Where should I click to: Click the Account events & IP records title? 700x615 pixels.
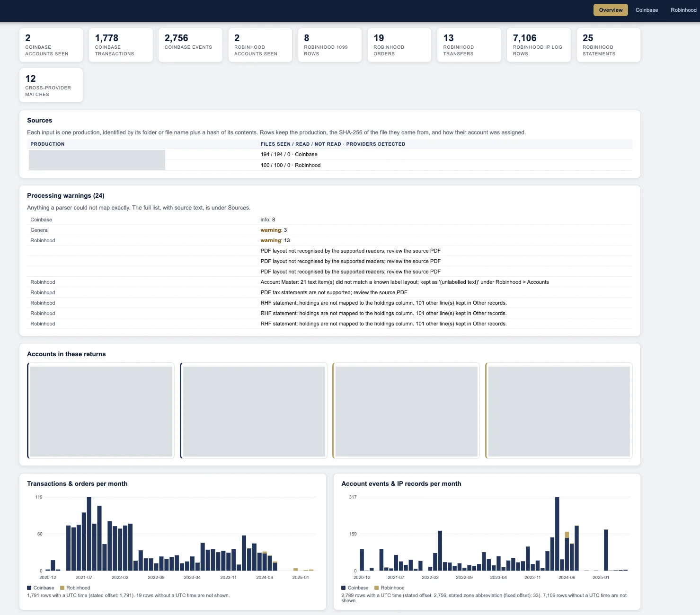point(401,484)
